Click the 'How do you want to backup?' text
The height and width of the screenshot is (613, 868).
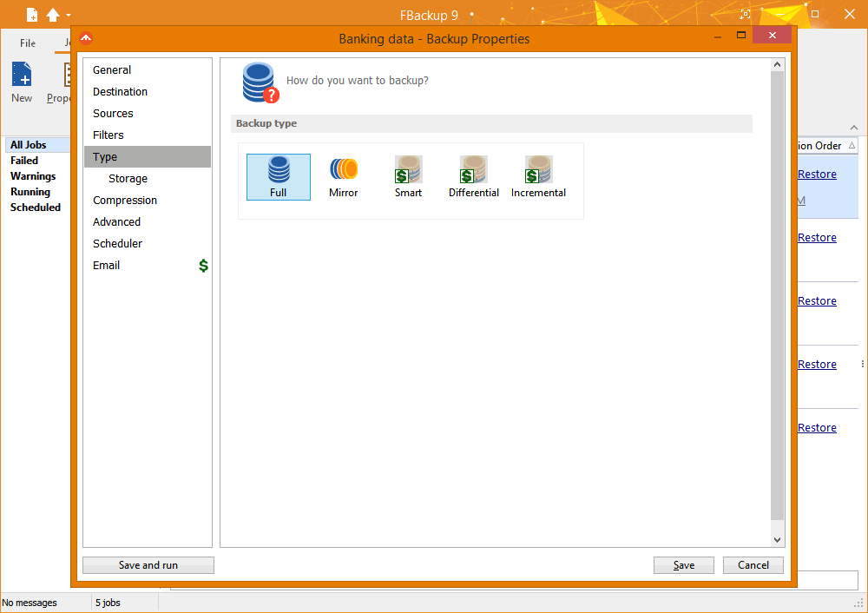click(357, 80)
